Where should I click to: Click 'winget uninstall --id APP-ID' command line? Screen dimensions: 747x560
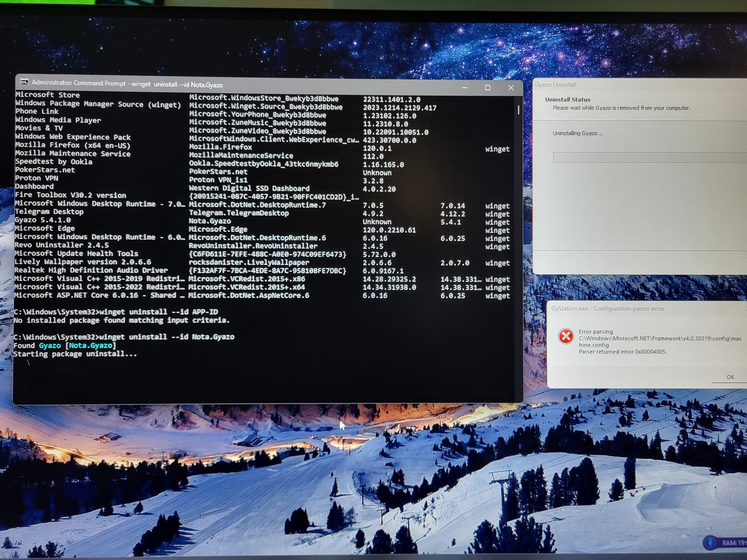coord(159,312)
